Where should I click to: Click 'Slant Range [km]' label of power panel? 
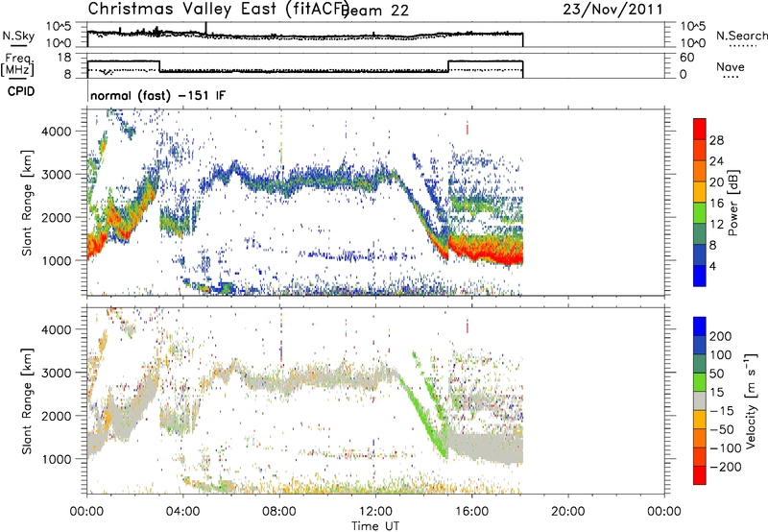[27, 203]
